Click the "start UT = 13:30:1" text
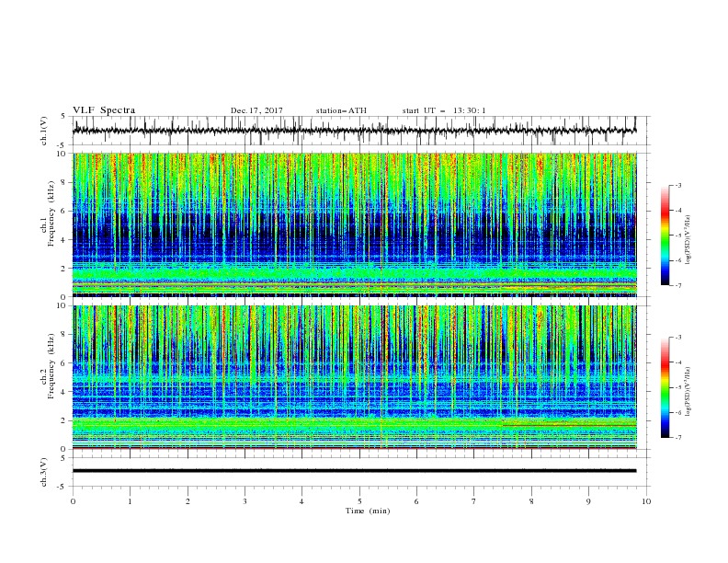Viewport: 728px width, 563px height. tap(443, 110)
